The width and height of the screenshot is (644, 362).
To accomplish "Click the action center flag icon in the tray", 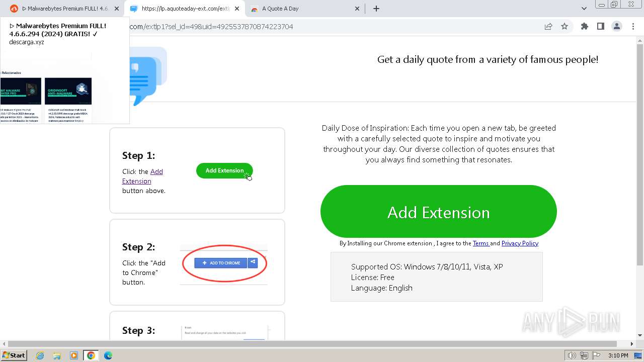I will point(596,355).
